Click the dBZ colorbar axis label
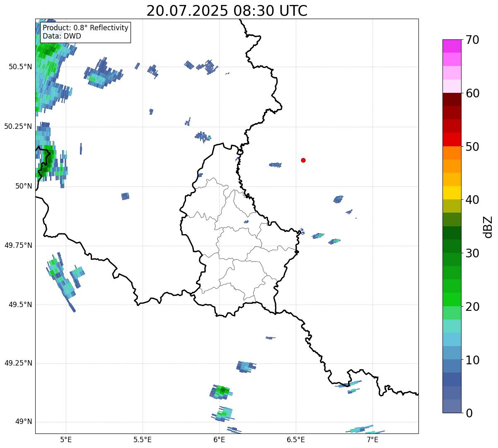498x448 pixels. pos(488,227)
